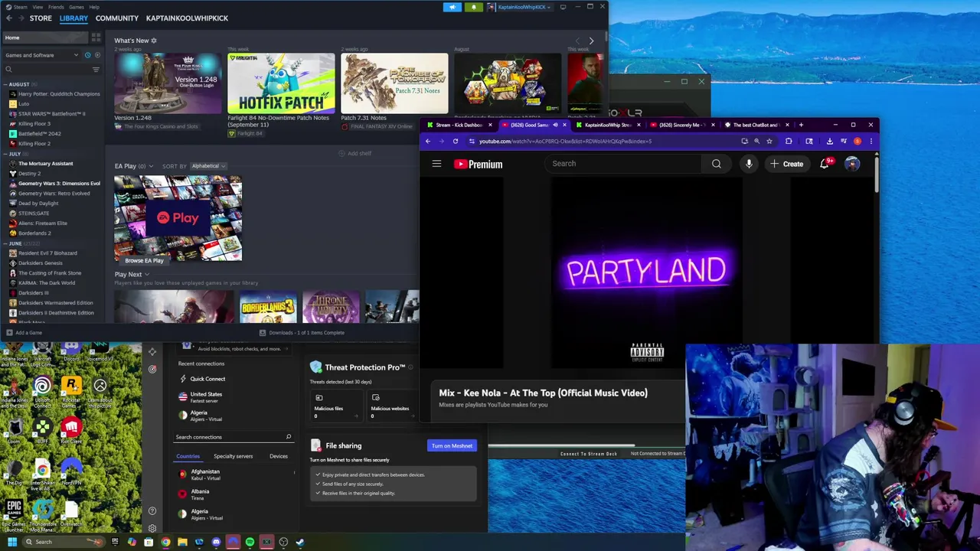Open Steam notifications green bell
Viewport: 980px width, 551px height.
(x=473, y=7)
